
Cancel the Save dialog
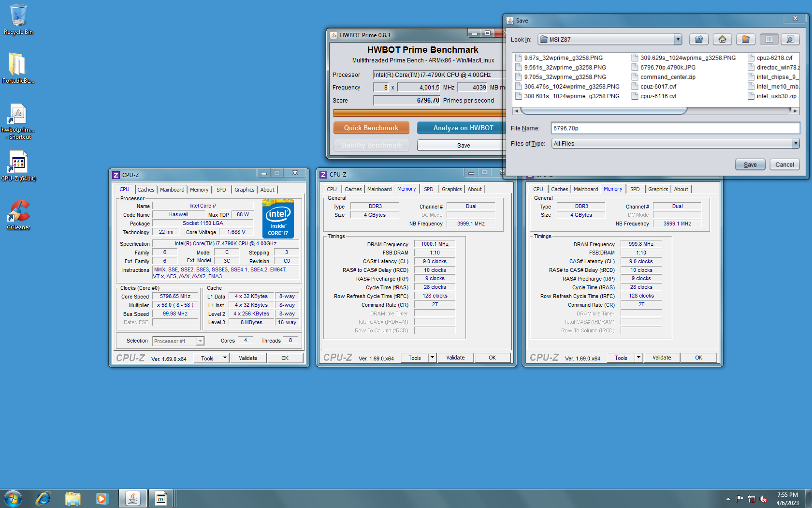(x=784, y=164)
